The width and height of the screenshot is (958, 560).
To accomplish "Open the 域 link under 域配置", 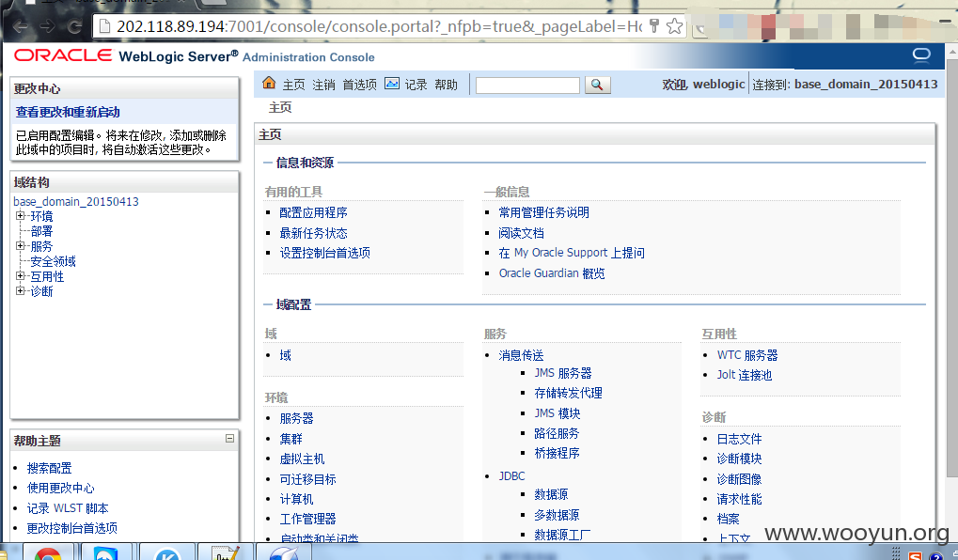I will point(285,355).
